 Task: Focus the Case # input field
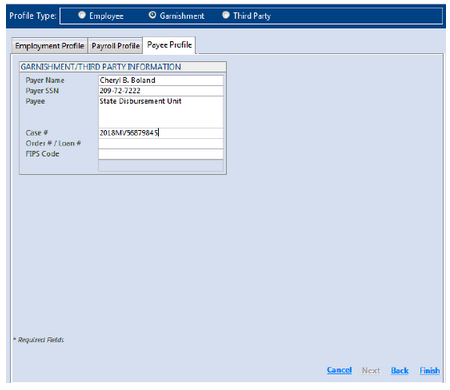coord(161,133)
